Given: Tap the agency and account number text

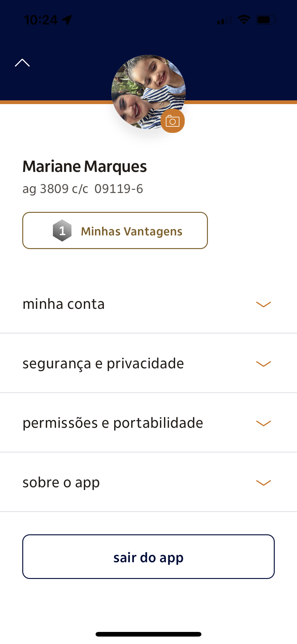Looking at the screenshot, I should (x=83, y=189).
